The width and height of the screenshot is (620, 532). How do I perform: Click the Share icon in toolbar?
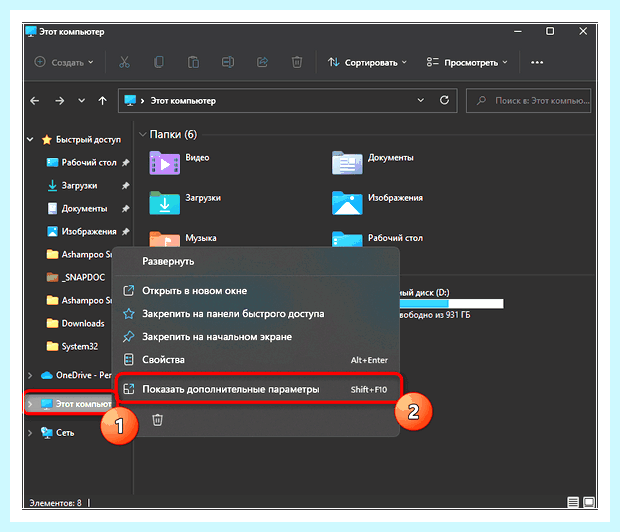pos(262,62)
